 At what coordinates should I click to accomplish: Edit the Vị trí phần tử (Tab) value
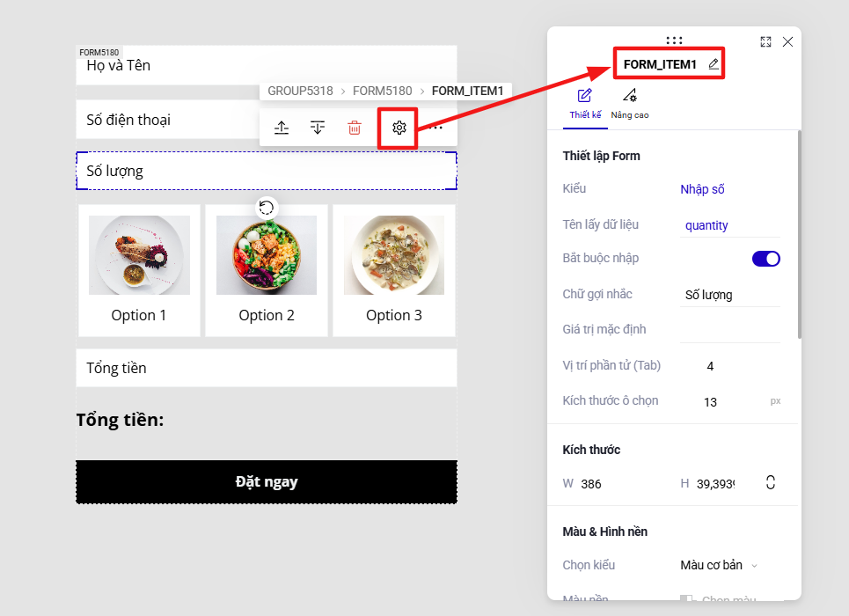coord(710,366)
